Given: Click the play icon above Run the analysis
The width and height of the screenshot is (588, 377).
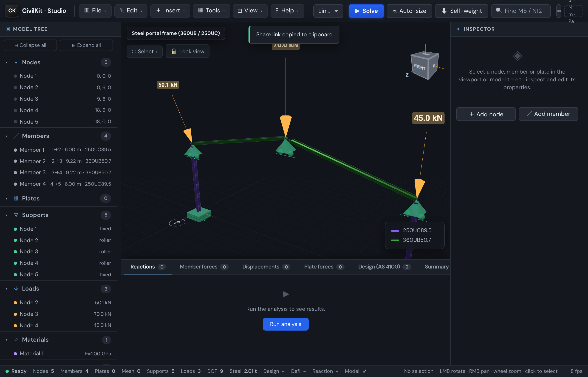Looking at the screenshot, I should [286, 294].
